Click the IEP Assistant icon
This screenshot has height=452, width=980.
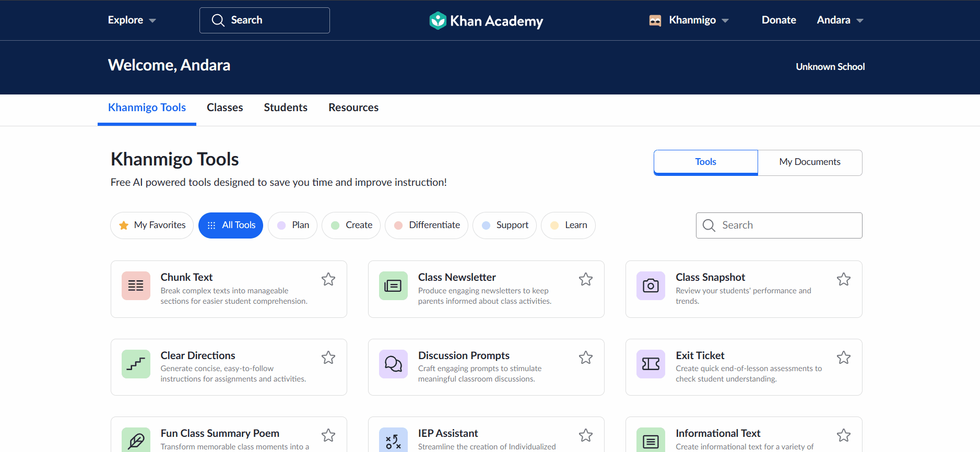393,440
